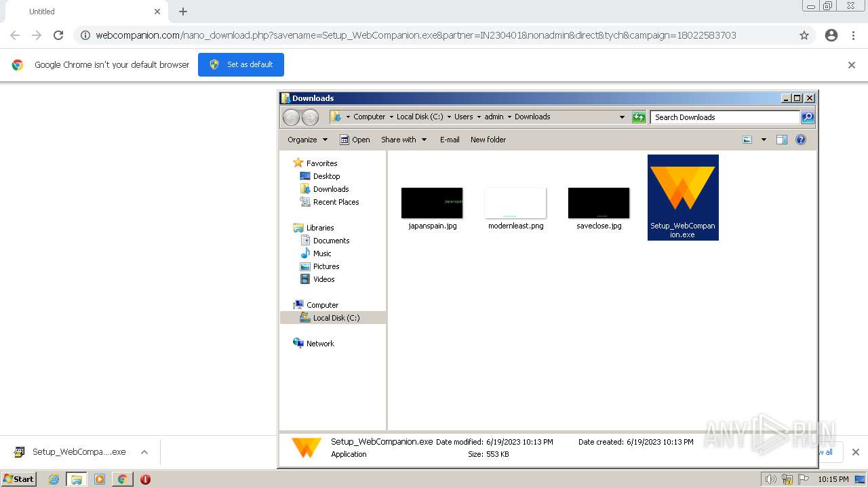The height and width of the screenshot is (488, 868).
Task: Click Set as default button
Action: 241,64
